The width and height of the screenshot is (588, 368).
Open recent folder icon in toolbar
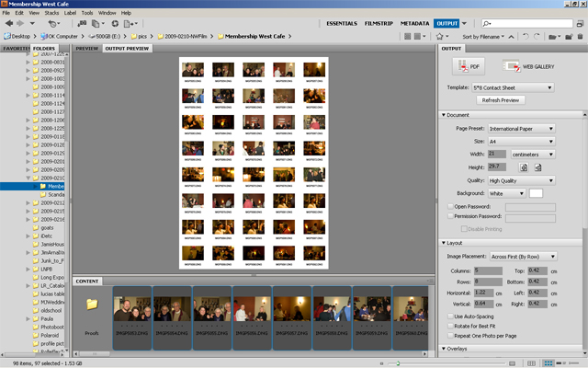coord(552,37)
